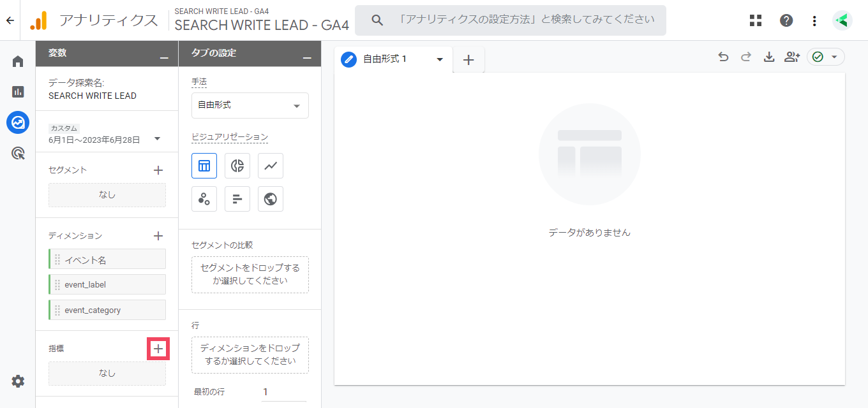Minimize the 変数 panel
This screenshot has width=868, height=408.
coord(165,58)
